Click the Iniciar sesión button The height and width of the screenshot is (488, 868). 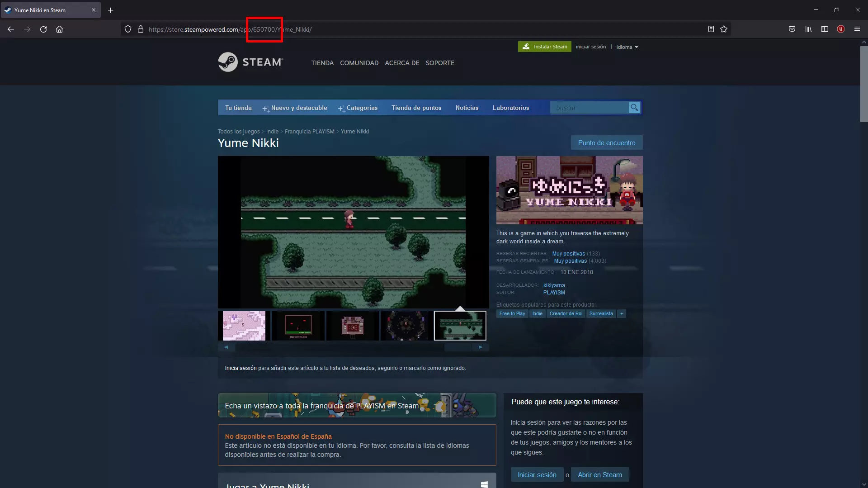coord(537,474)
